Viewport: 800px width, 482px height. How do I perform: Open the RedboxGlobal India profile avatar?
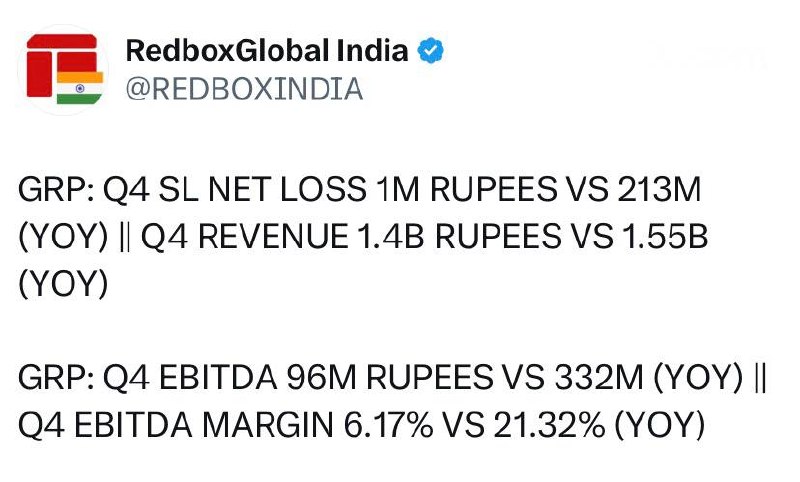pyautogui.click(x=63, y=70)
